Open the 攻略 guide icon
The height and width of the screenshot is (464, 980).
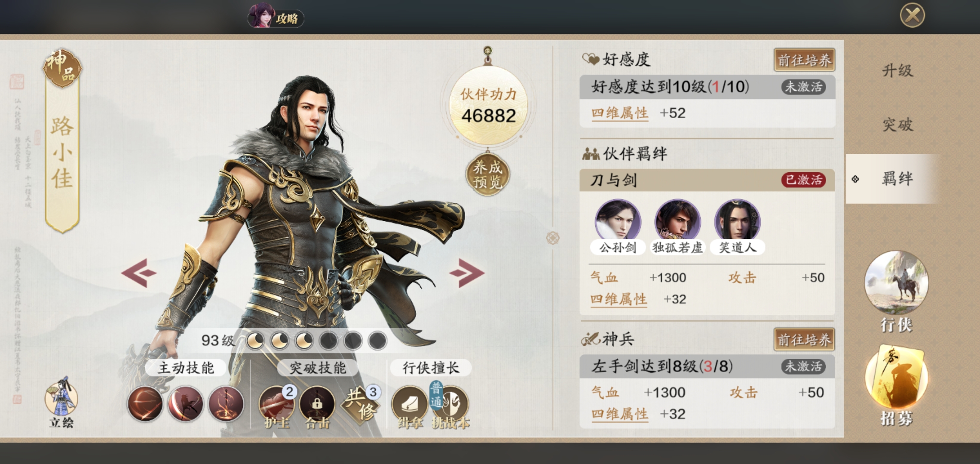[276, 17]
